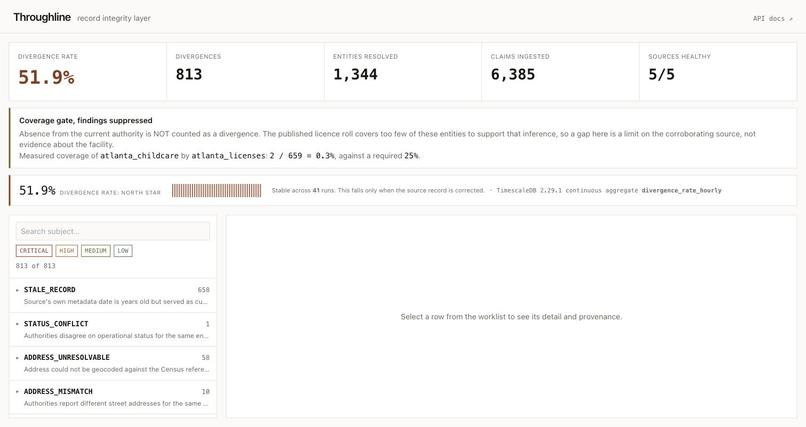Click the STALE_RECORD description text
Viewport: 806px width, 427px height.
(116, 302)
